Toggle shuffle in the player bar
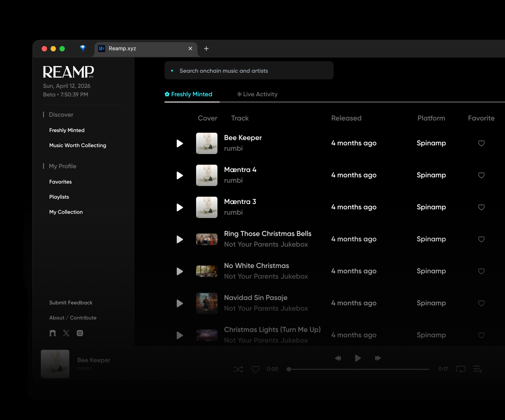 (238, 369)
